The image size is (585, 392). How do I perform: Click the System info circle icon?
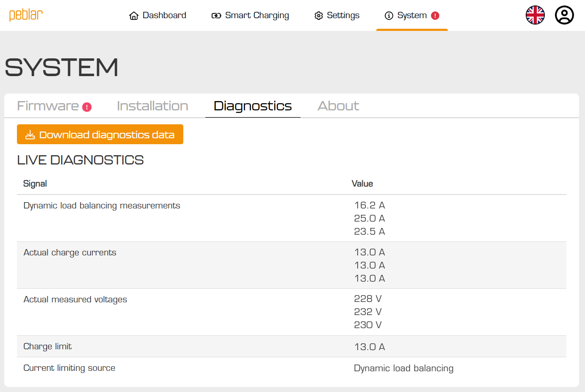point(389,16)
